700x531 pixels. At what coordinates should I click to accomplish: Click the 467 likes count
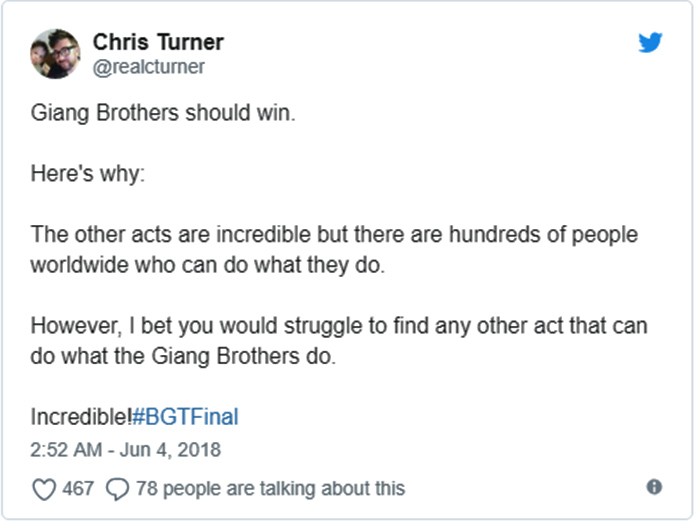77,488
